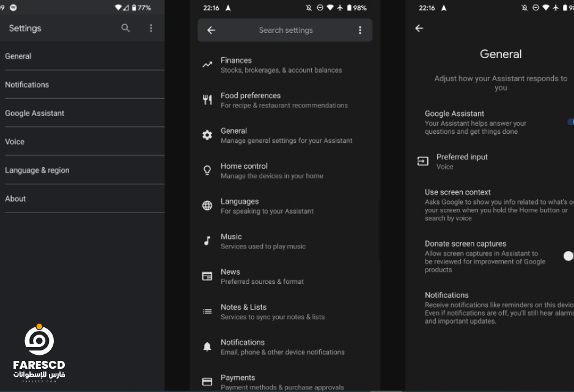Tap the Payments credit card icon
The image size is (574, 392).
207,382
